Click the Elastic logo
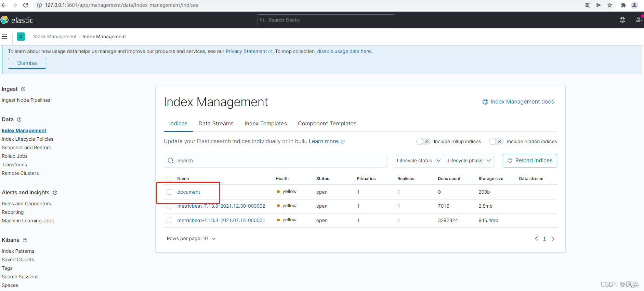Image resolution: width=644 pixels, height=291 pixels. coord(17,20)
